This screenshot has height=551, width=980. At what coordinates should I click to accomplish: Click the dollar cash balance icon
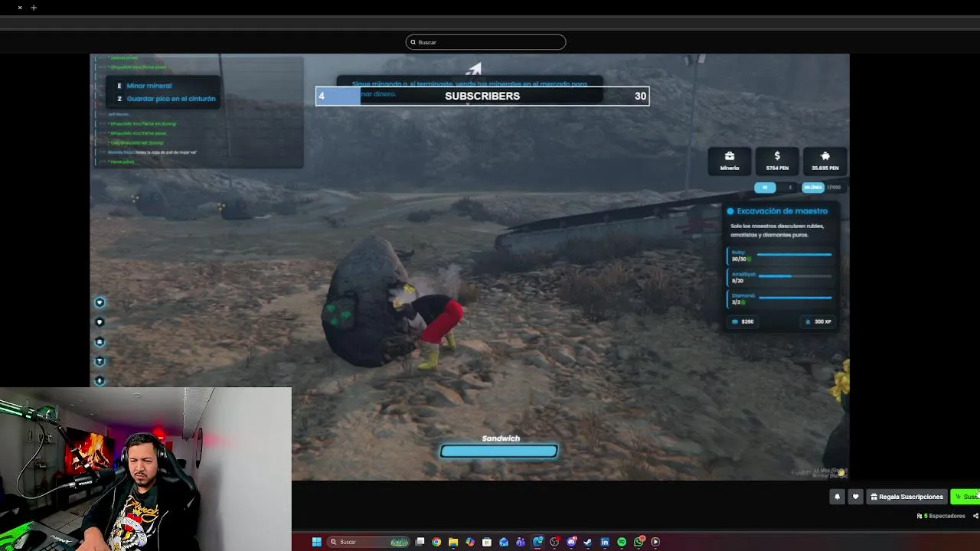777,156
